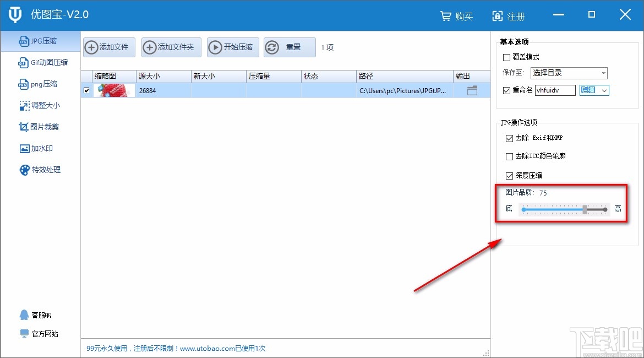Click the 新大小 column header
This screenshot has width=644, height=358.
(x=219, y=77)
